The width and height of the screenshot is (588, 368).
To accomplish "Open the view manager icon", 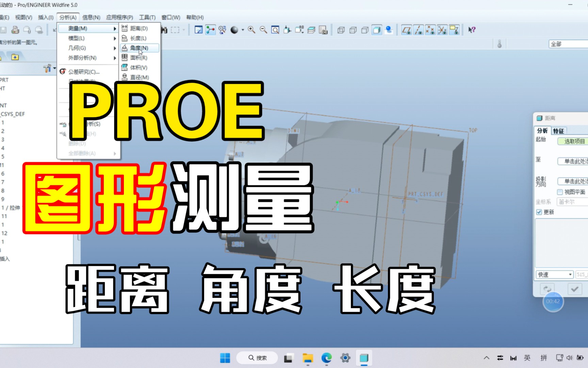I will point(323,30).
